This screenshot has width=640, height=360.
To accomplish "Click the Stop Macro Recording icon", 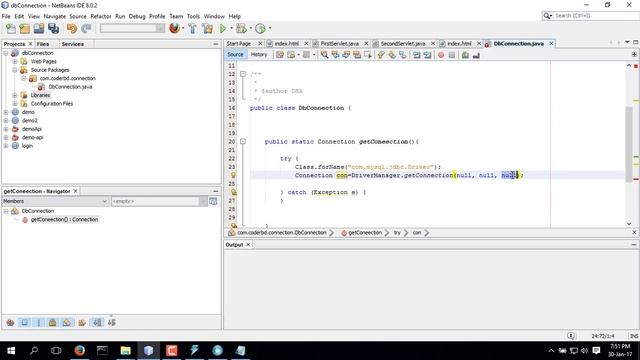I will [x=452, y=55].
